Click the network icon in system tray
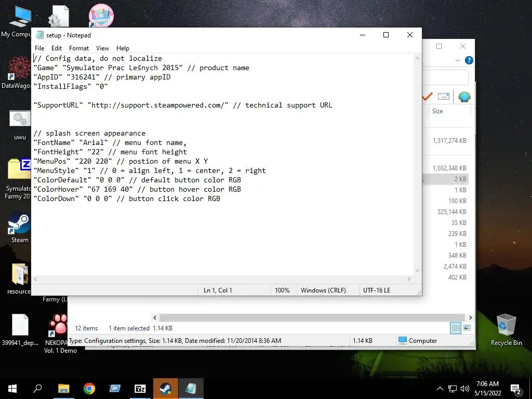Image resolution: width=532 pixels, height=399 pixels. 453,389
